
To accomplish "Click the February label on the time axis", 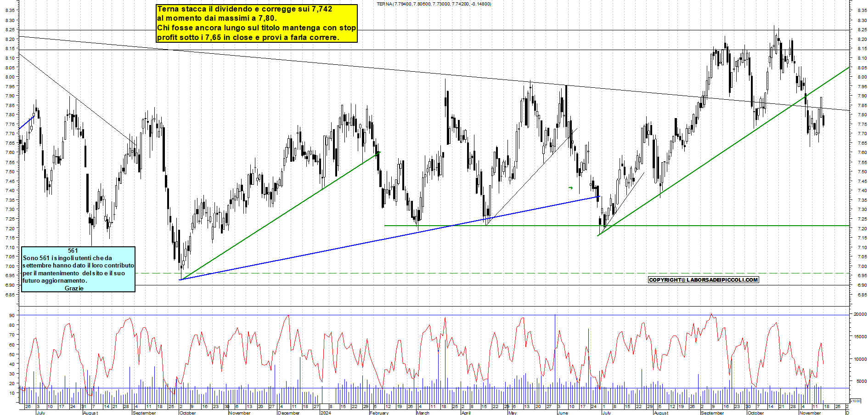I will point(379,413).
